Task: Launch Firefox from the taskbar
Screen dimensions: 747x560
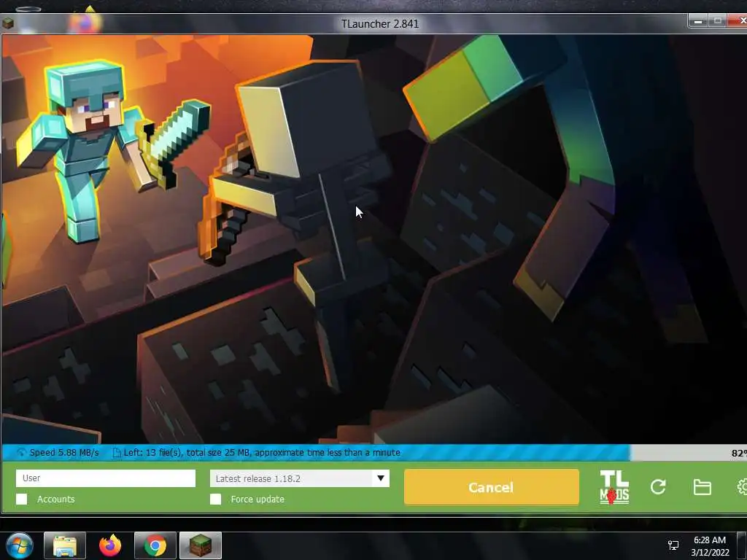Action: pyautogui.click(x=110, y=545)
